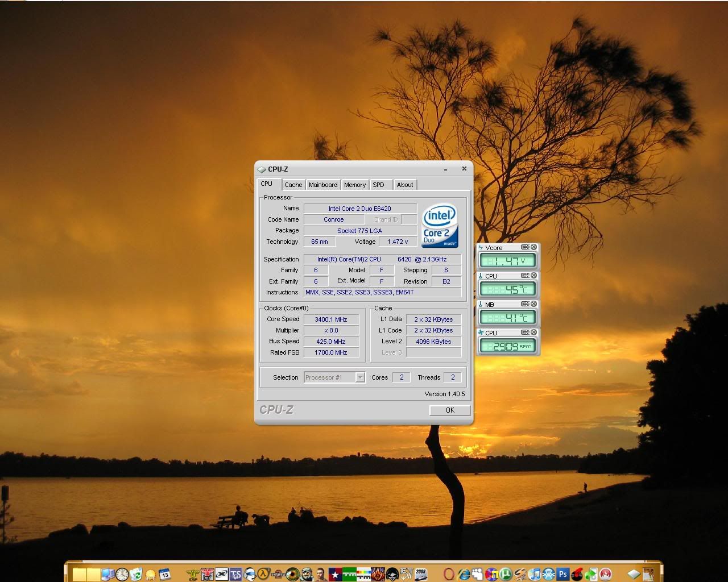728x582 pixels.
Task: Launch Half-Life 2 from the dock
Action: pyautogui.click(x=264, y=574)
